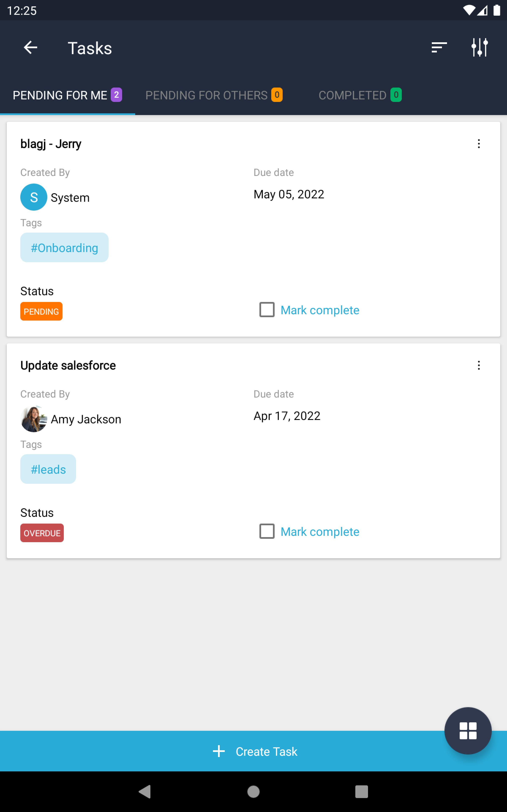Image resolution: width=507 pixels, height=812 pixels.
Task: Select the Pending For Me tab
Action: pos(67,95)
